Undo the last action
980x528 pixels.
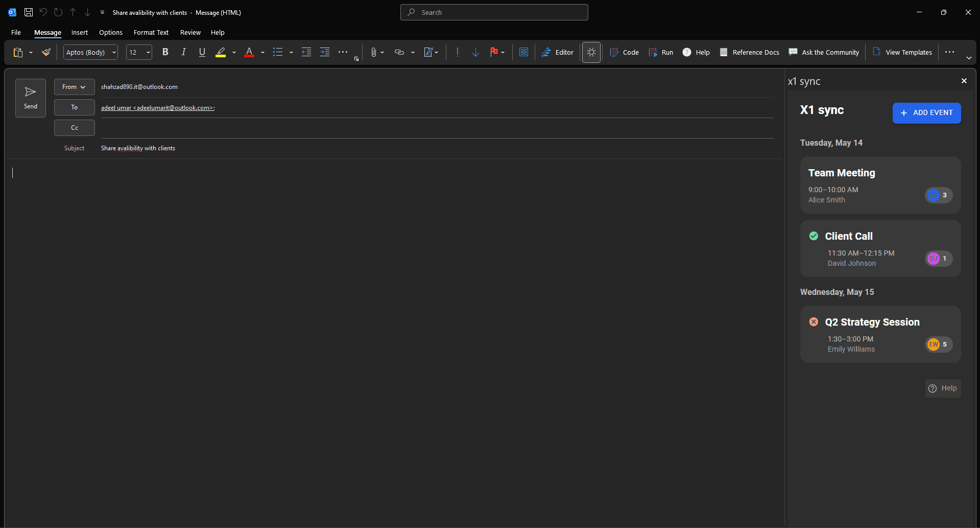pos(43,12)
